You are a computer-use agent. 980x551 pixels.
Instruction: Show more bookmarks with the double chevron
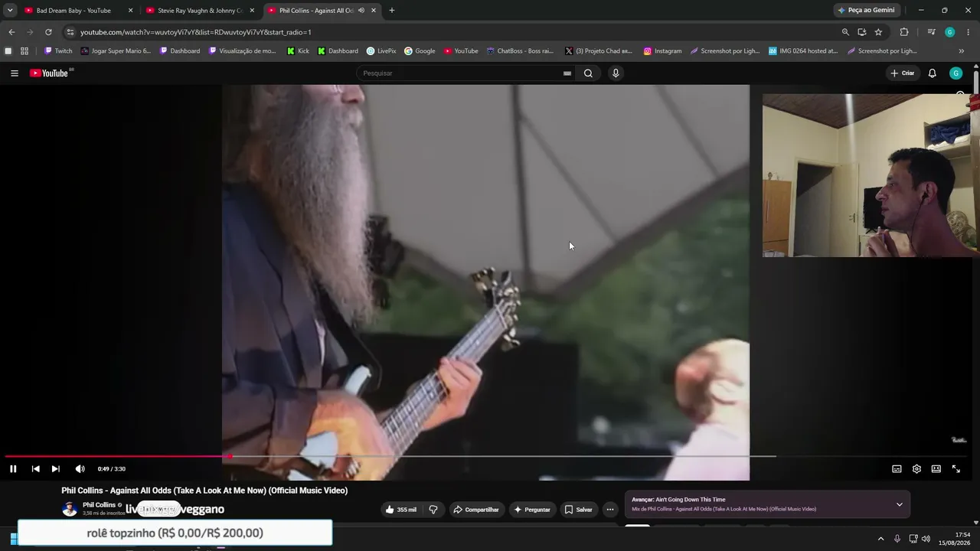point(962,51)
